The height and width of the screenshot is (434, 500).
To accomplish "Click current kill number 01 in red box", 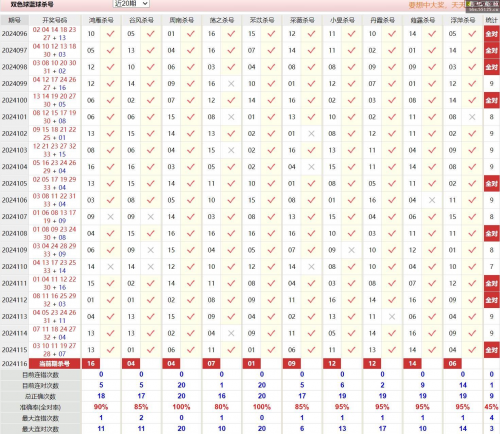I will 251,364.
